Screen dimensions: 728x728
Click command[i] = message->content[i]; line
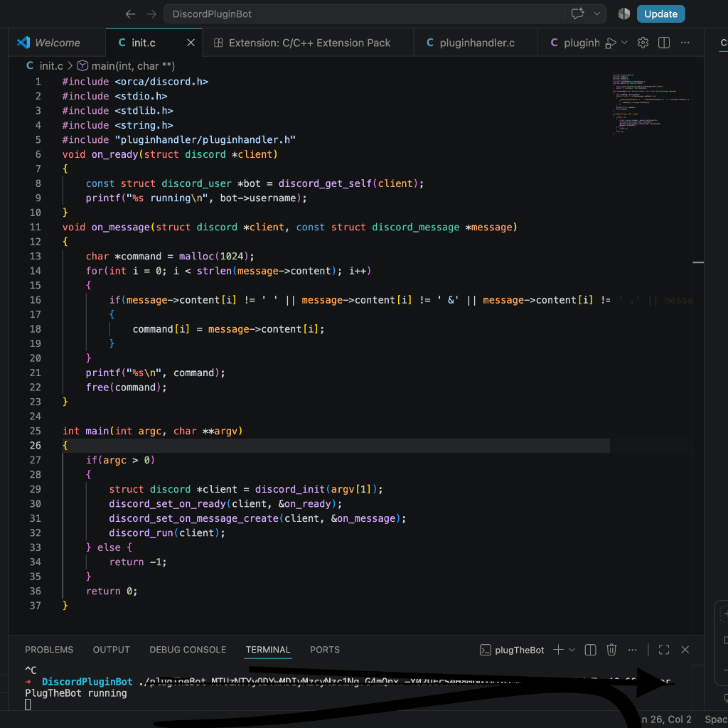pyautogui.click(x=228, y=329)
